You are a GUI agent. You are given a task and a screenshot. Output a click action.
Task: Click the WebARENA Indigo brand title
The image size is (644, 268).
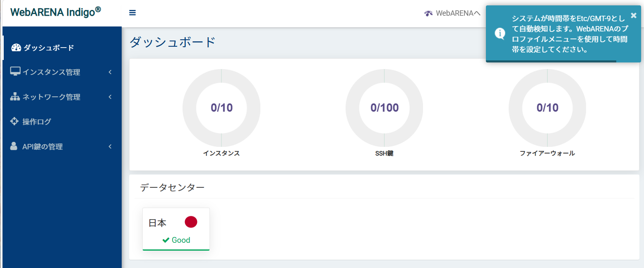pyautogui.click(x=55, y=12)
